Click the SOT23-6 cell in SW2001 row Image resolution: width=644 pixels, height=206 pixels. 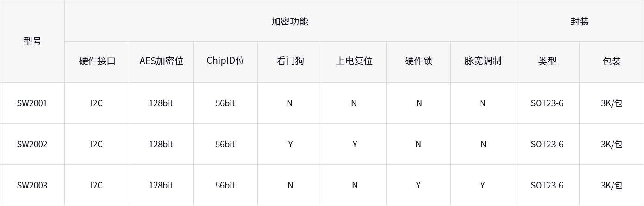click(x=547, y=103)
